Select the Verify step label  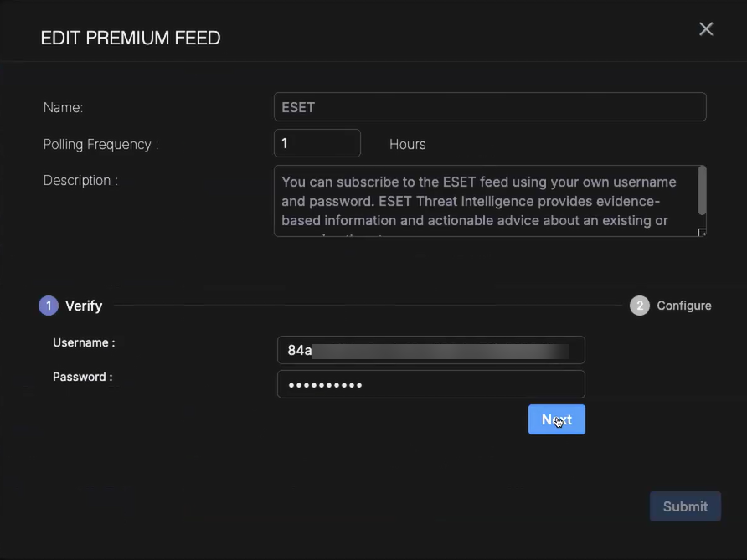tap(84, 306)
